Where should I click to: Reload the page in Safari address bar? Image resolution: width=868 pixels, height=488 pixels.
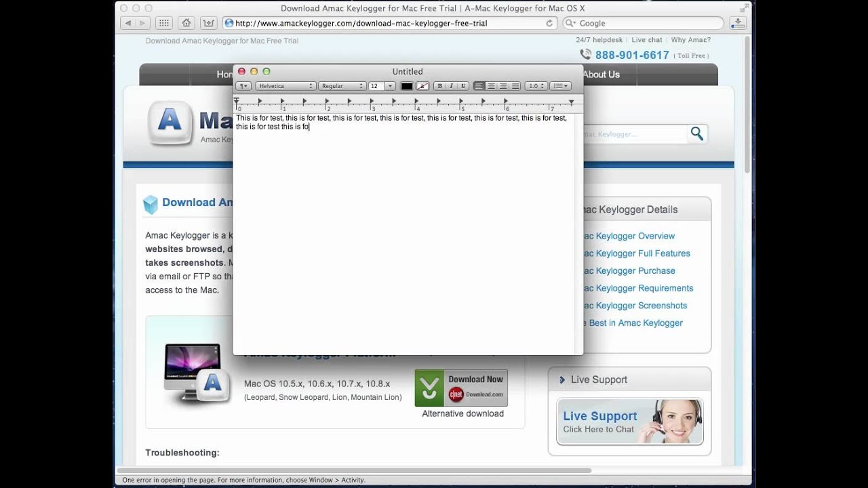pos(549,23)
